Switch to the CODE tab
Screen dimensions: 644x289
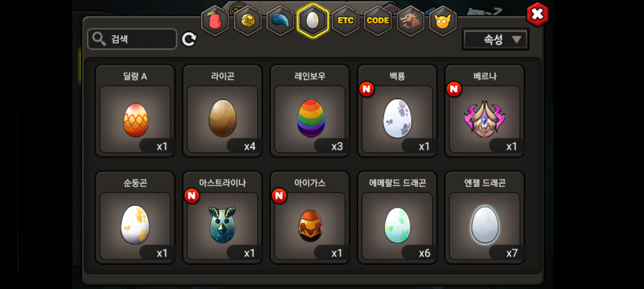tap(378, 21)
